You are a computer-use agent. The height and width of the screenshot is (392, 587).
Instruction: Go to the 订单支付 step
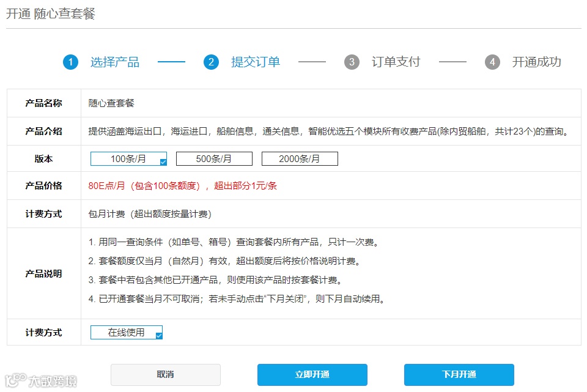point(396,62)
